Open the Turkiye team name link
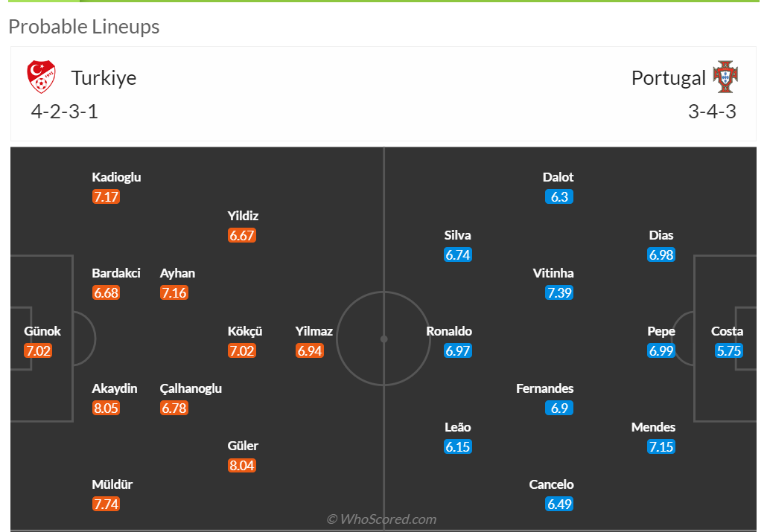Screen dimensions: 767x532 [x=104, y=78]
